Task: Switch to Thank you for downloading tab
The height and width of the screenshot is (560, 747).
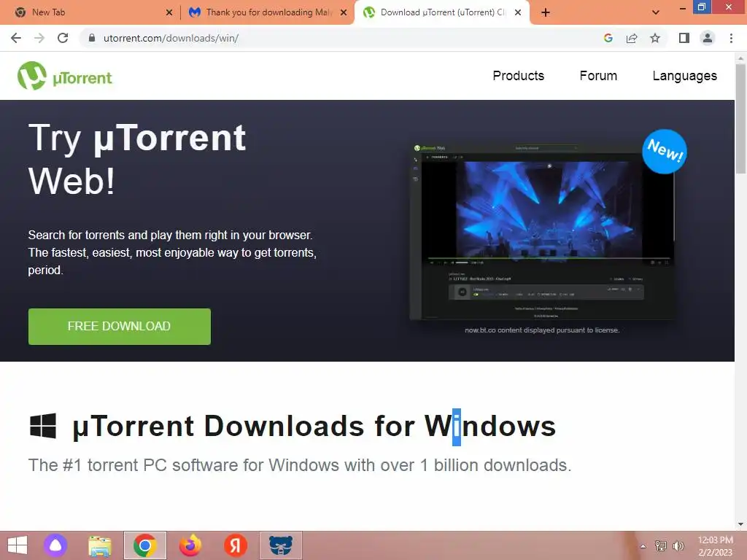Action: click(267, 12)
